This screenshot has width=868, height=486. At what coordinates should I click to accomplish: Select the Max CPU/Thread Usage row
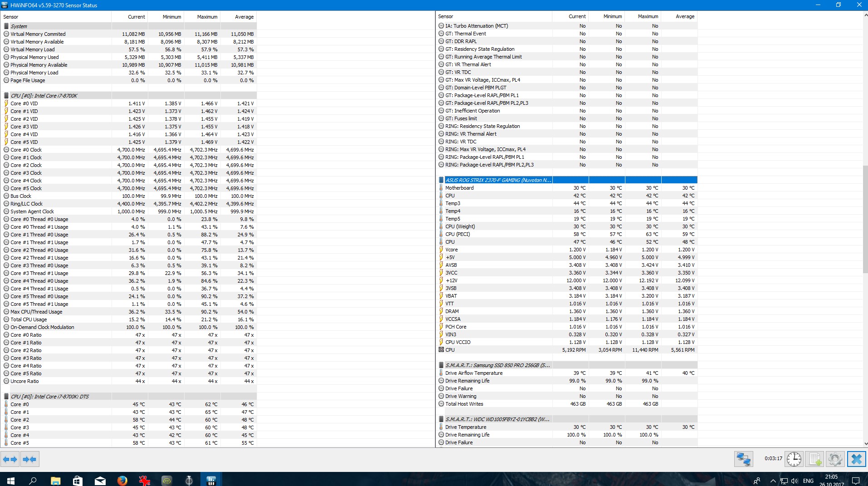pos(129,312)
